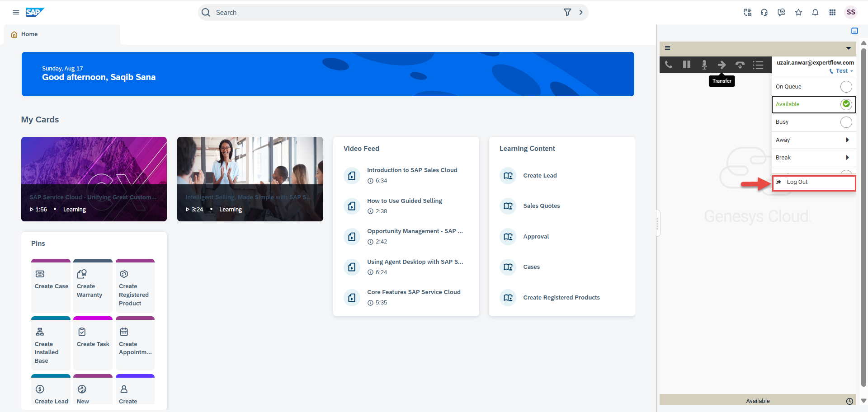Click the softphone panel vertical scrollbar
This screenshot has width=868, height=412.
(863, 217)
